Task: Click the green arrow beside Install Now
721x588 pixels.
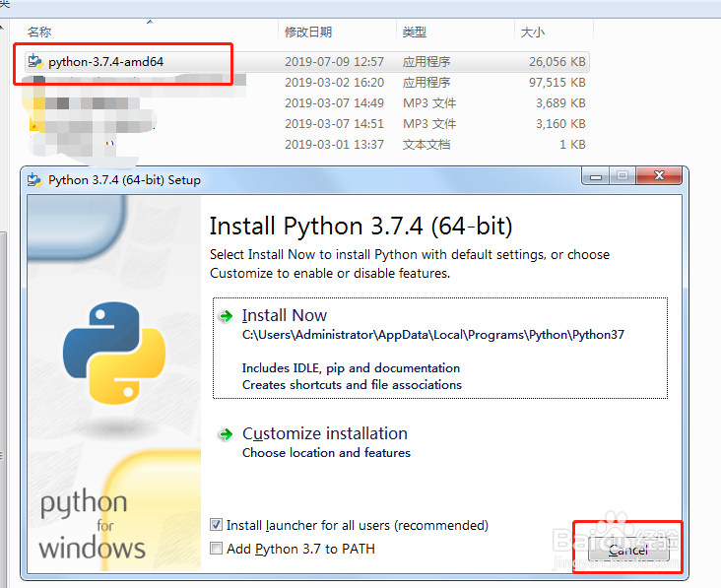Action: pyautogui.click(x=226, y=316)
